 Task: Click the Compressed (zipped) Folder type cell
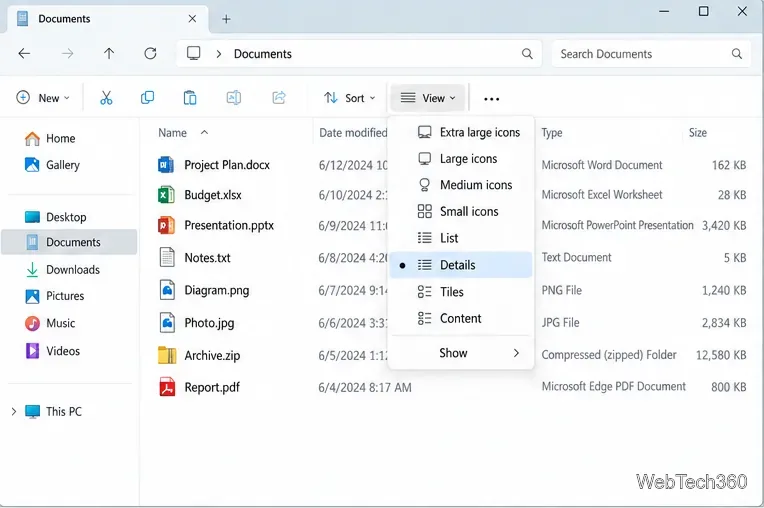[609, 355]
